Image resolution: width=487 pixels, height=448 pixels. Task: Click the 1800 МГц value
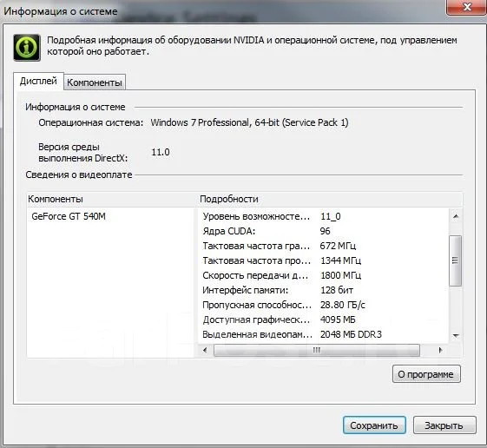pyautogui.click(x=340, y=275)
